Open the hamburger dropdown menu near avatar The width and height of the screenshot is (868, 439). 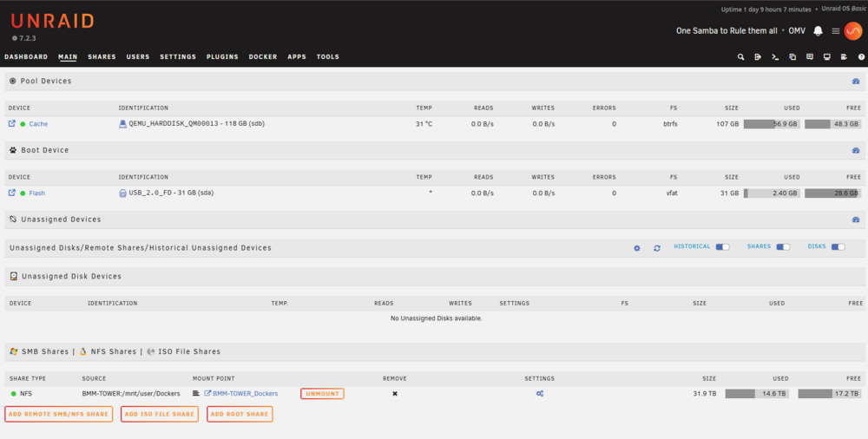[x=836, y=31]
